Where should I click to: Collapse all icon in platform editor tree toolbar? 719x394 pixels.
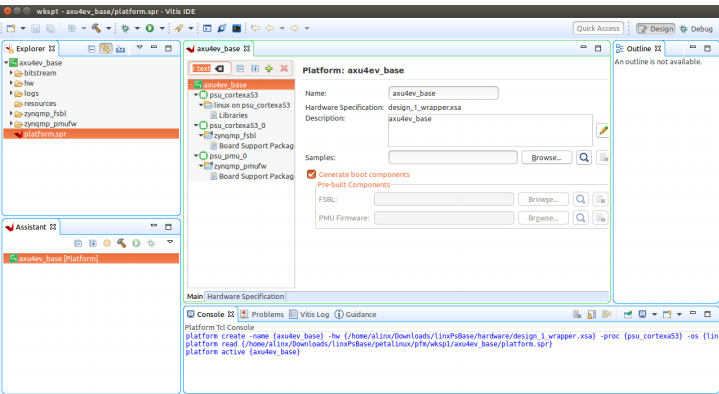[240, 68]
